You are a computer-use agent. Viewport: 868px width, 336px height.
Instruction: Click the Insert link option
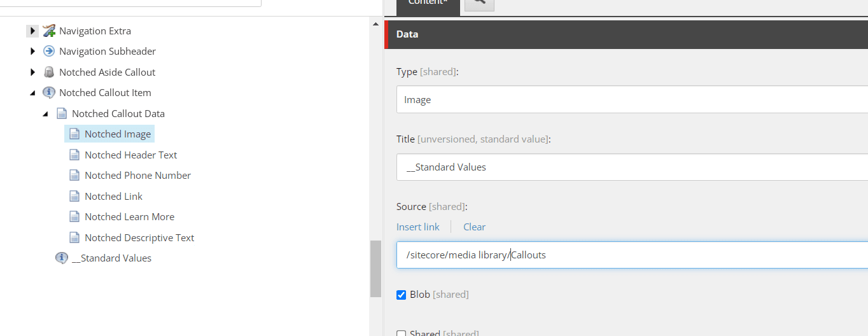point(417,227)
